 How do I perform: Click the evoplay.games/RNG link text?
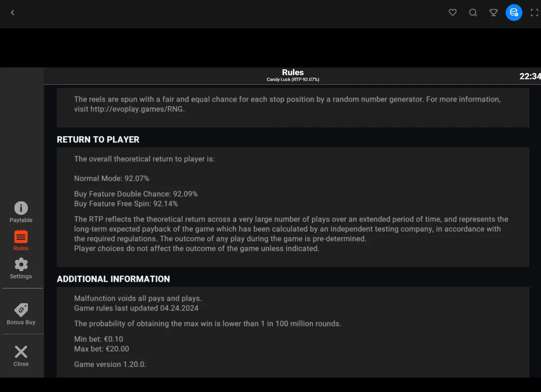pos(137,109)
